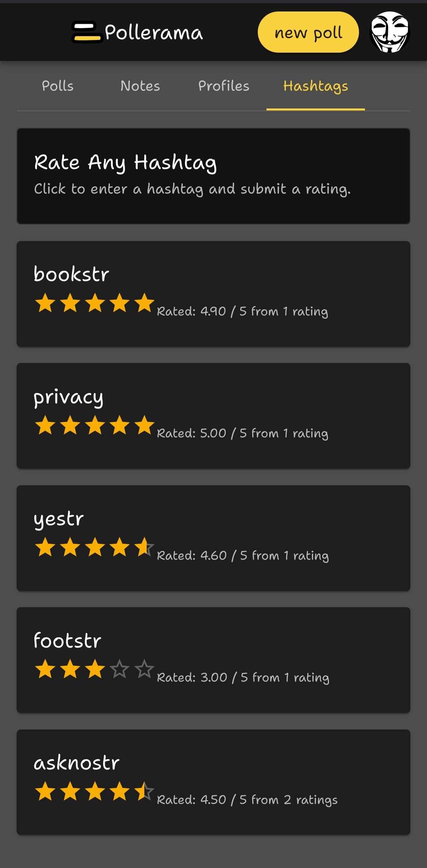Select the first star of privacy rating
427x868 pixels.
click(x=45, y=425)
